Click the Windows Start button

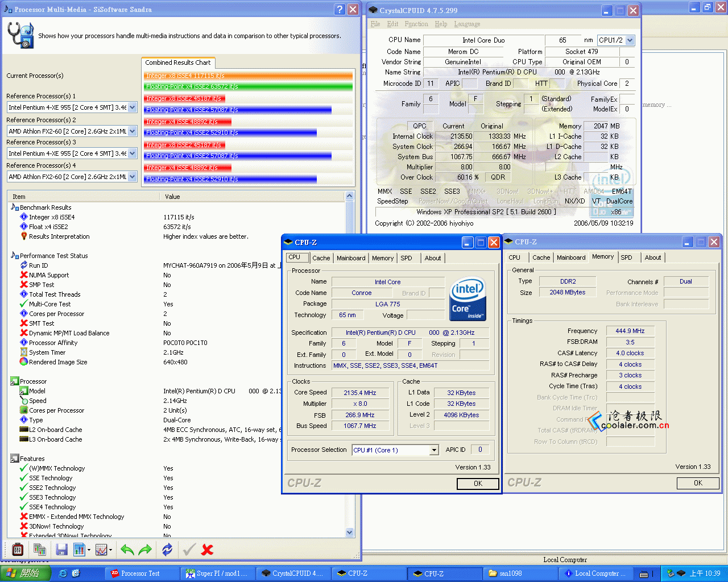pos(24,573)
